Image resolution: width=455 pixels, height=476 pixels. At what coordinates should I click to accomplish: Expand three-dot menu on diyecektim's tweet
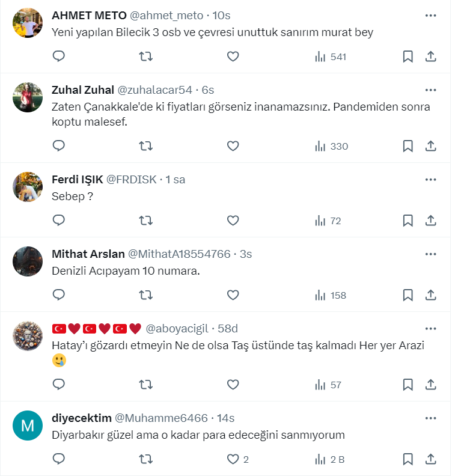click(x=430, y=418)
